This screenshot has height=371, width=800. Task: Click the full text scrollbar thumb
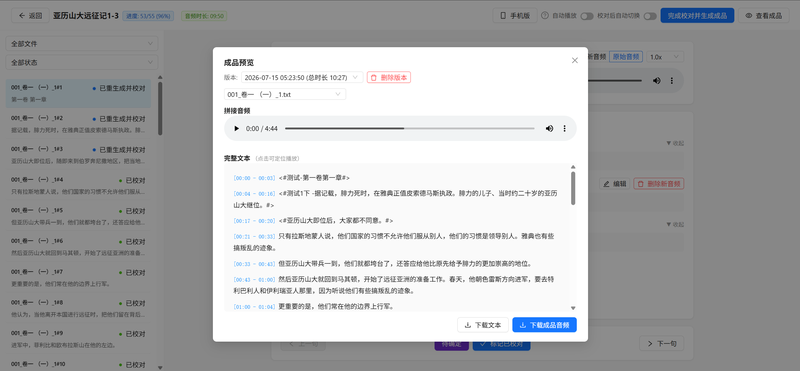pyautogui.click(x=573, y=188)
